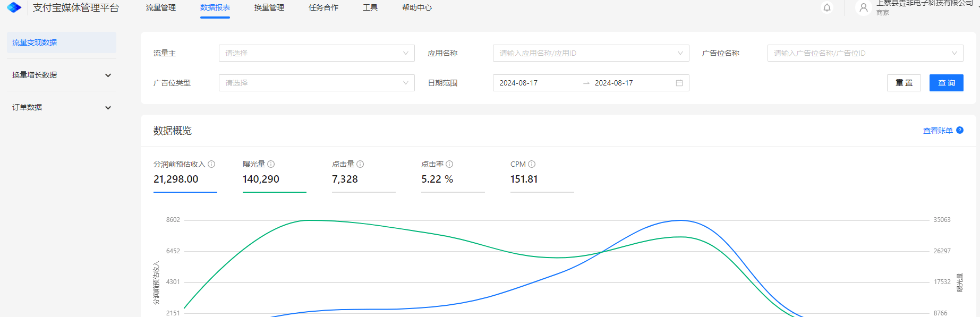The height and width of the screenshot is (317, 980).
Task: Expand the 换量增长数据 sidebar section
Action: tap(62, 75)
